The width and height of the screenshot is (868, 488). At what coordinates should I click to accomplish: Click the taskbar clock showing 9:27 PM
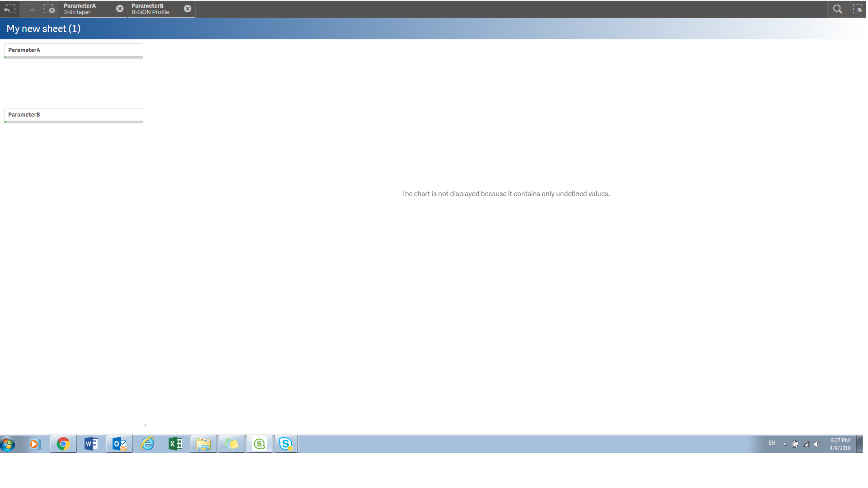840,444
